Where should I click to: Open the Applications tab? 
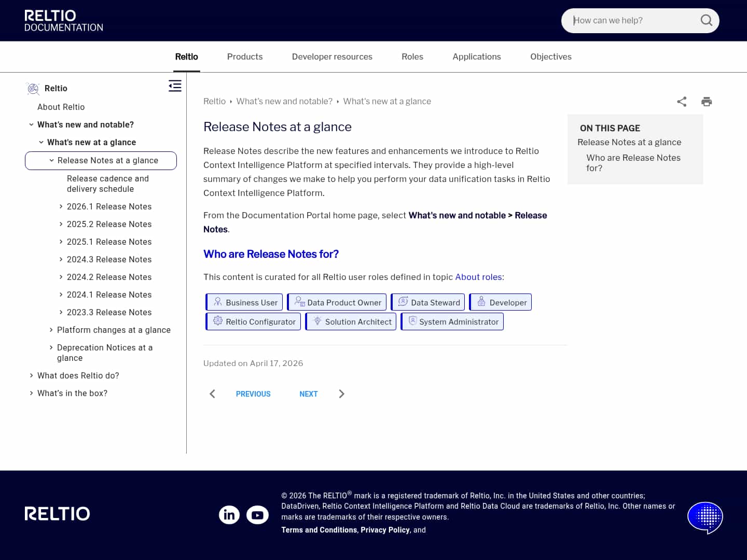477,57
